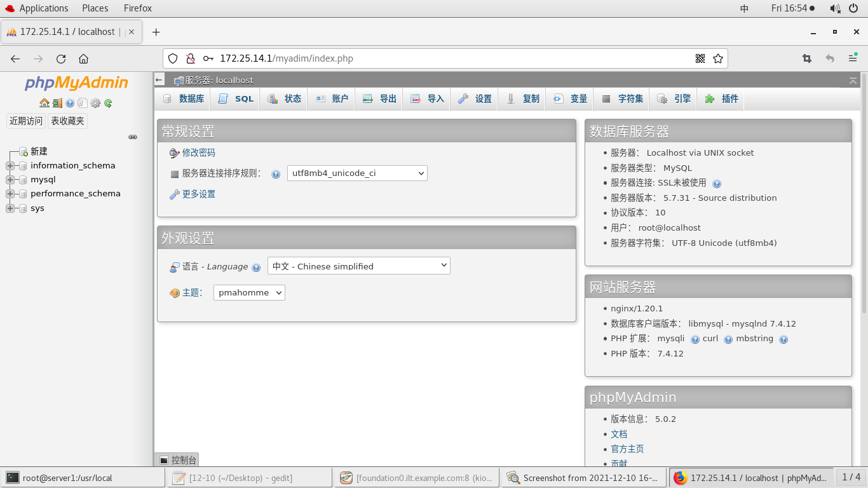Click the 更多设置 link
This screenshot has height=488, width=868.
click(x=199, y=194)
